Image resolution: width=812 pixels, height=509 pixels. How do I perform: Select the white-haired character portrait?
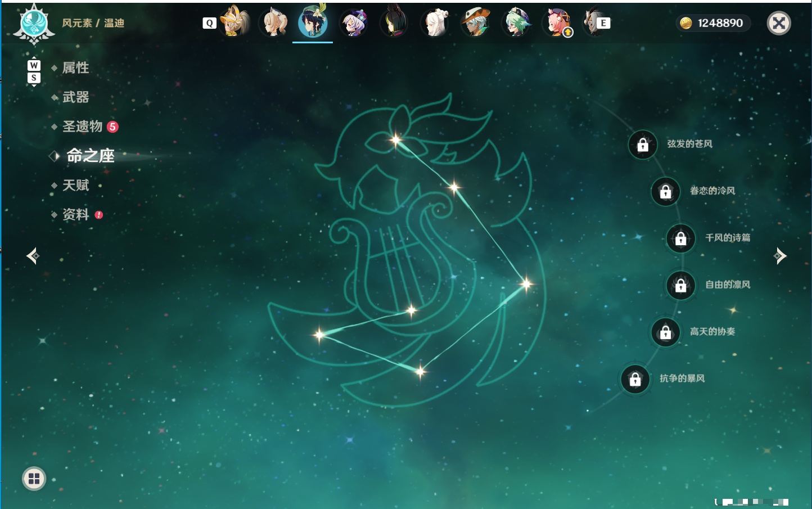click(435, 23)
